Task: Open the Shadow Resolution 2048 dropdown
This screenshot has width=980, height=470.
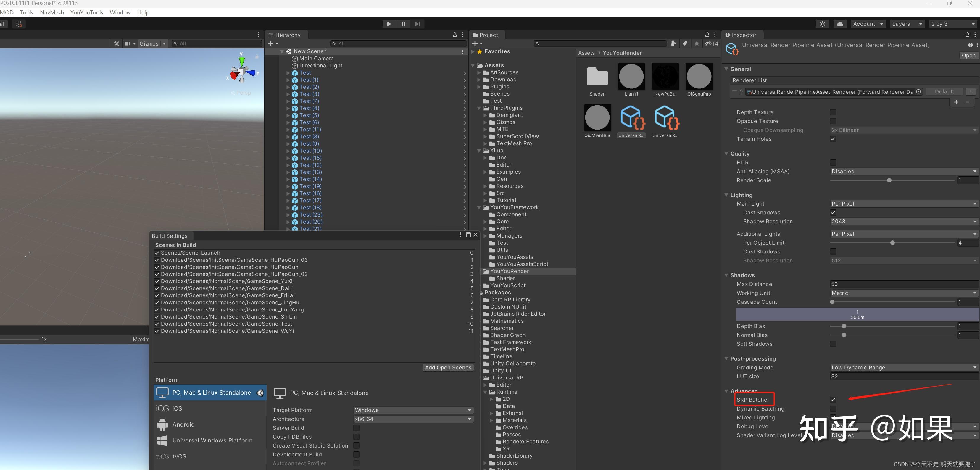Action: point(904,221)
